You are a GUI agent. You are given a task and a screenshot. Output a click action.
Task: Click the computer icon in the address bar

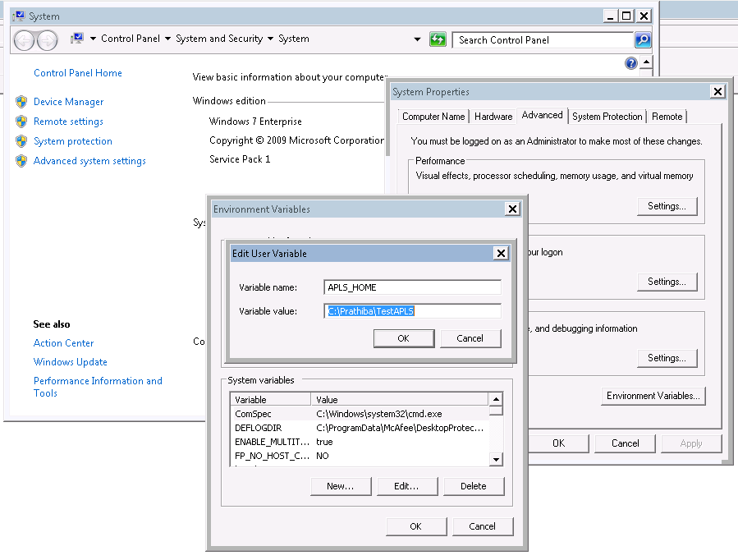tap(77, 39)
